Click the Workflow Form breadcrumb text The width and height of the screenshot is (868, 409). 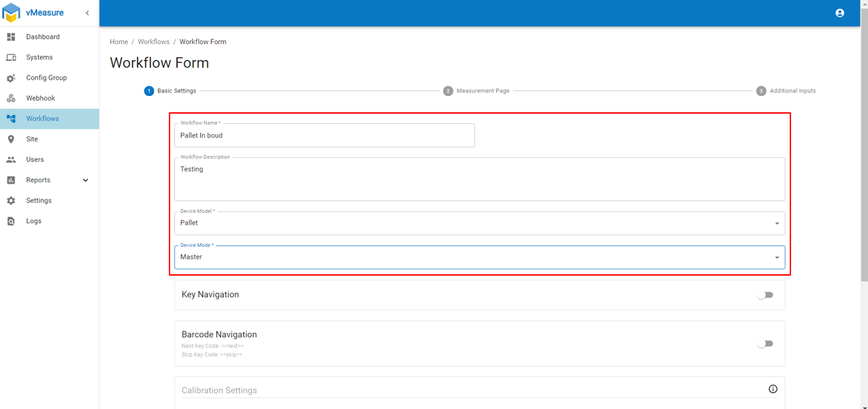pyautogui.click(x=203, y=42)
